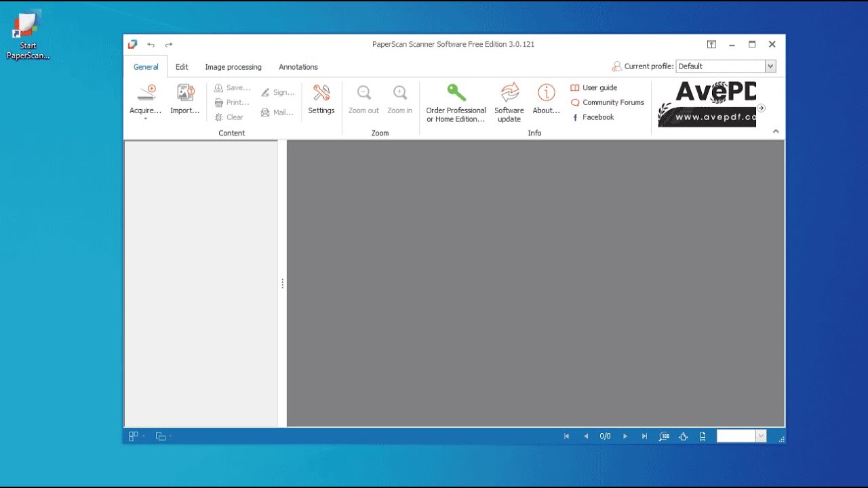
Task: Click the AvePDF banner advertisement
Action: pyautogui.click(x=707, y=104)
